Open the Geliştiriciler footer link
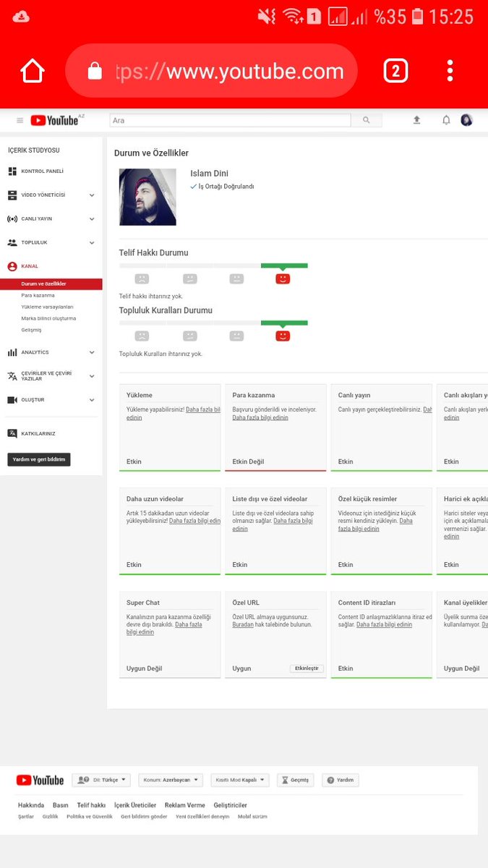 tap(230, 805)
